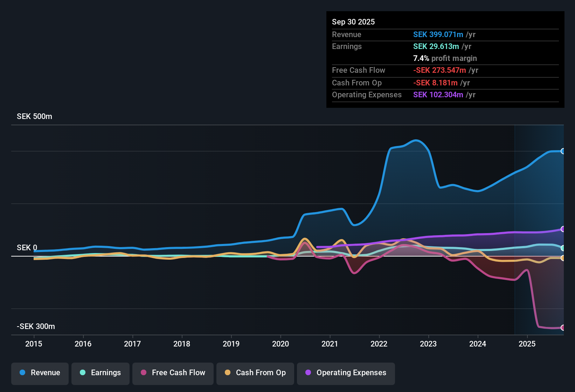Click the SEK 399.071m revenue value
This screenshot has width=575, height=392.
click(437, 35)
